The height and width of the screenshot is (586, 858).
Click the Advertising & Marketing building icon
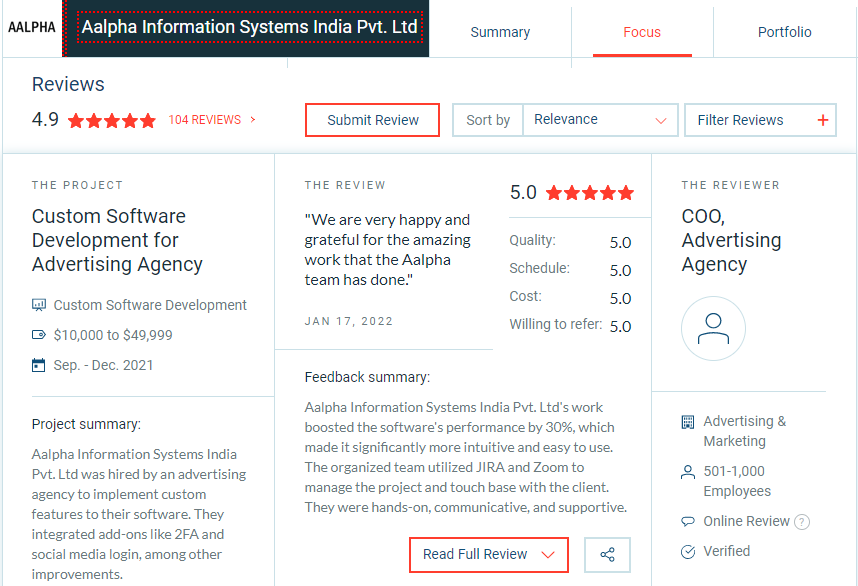point(688,422)
